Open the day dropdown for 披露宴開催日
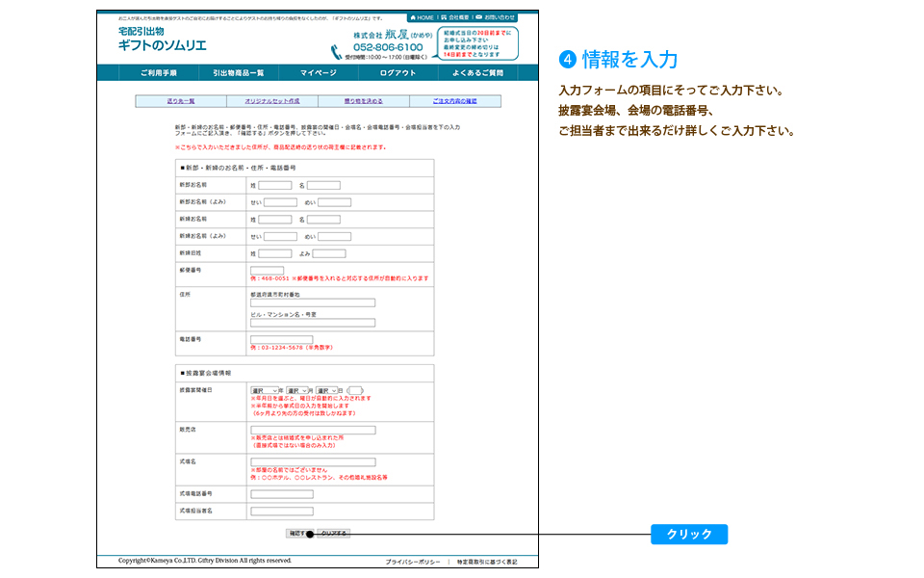This screenshot has width=924, height=578. click(x=327, y=390)
